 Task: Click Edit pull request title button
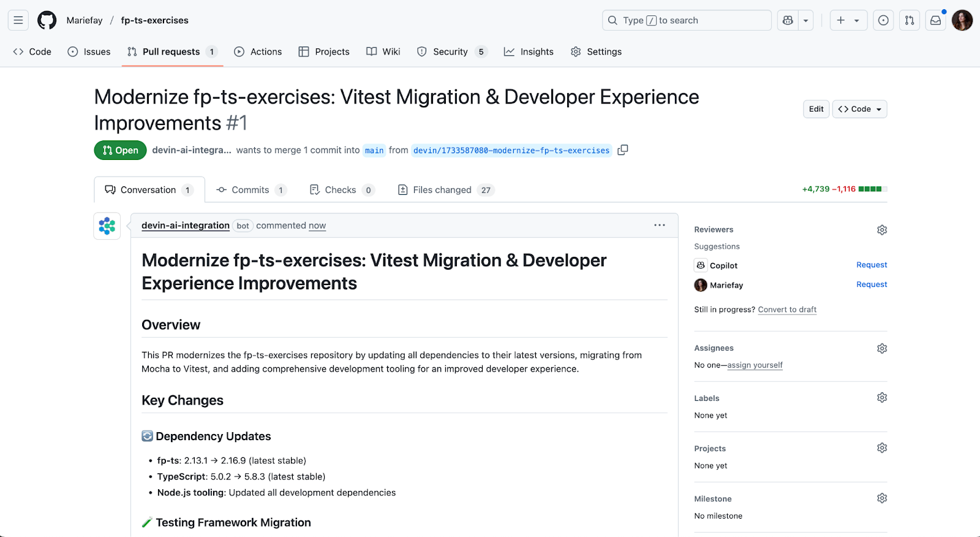(816, 109)
